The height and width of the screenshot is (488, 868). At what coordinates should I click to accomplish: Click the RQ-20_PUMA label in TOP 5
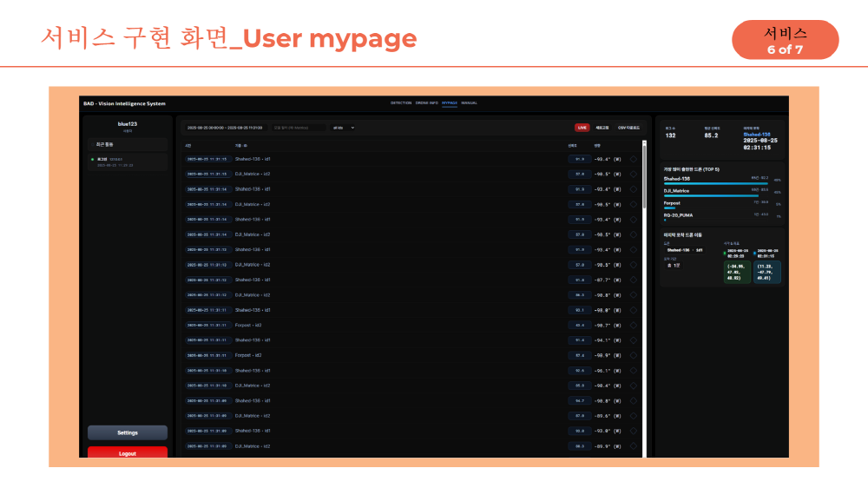tap(678, 215)
